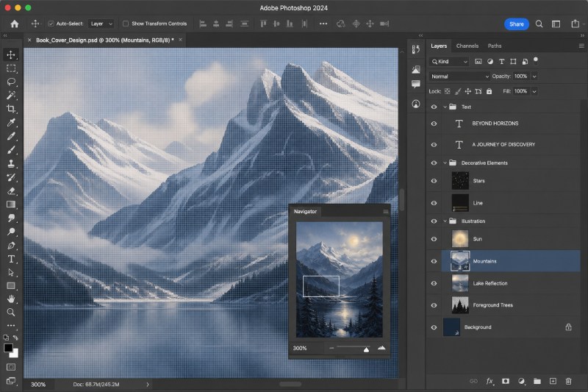
Task: Select the Brush tool
Action: (11, 150)
